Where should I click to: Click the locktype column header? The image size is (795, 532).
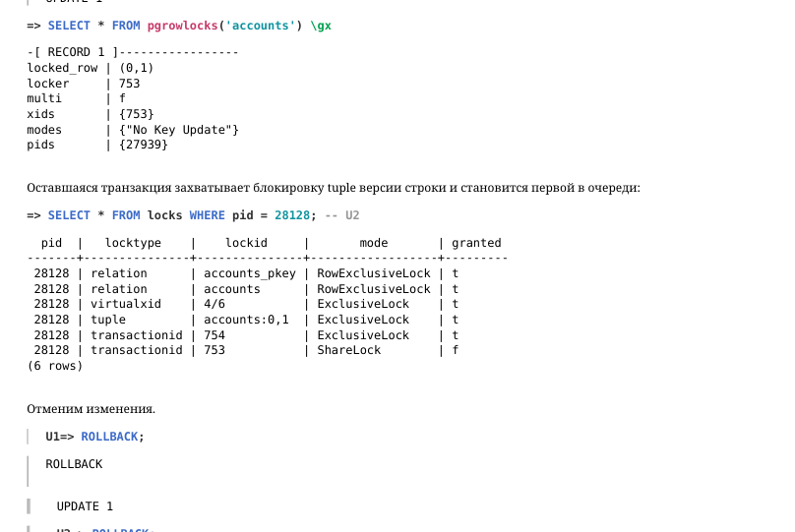133,243
